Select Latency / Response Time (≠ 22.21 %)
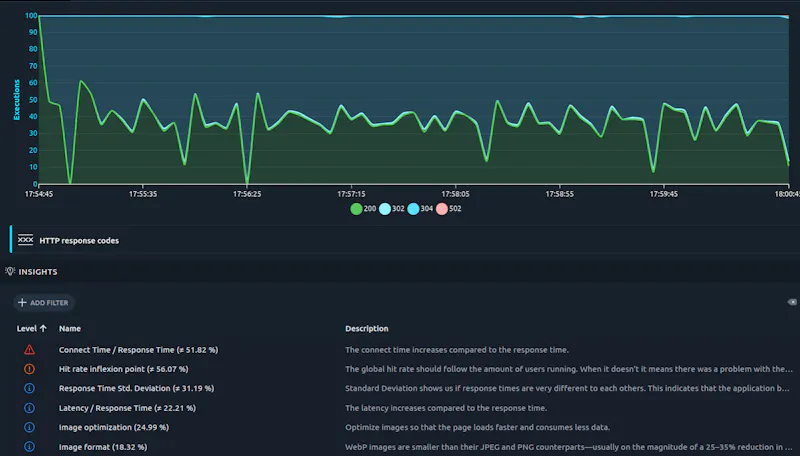Viewport: 800px width, 456px height. click(127, 408)
